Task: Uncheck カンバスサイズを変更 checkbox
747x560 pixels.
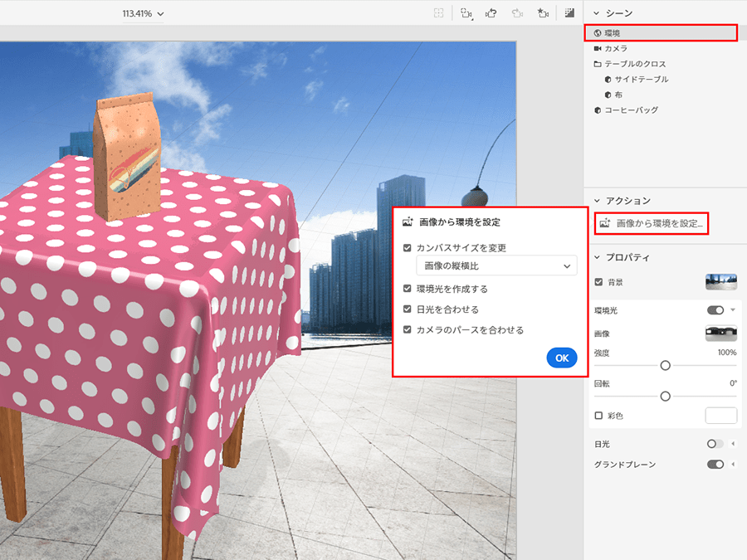Action: point(407,247)
